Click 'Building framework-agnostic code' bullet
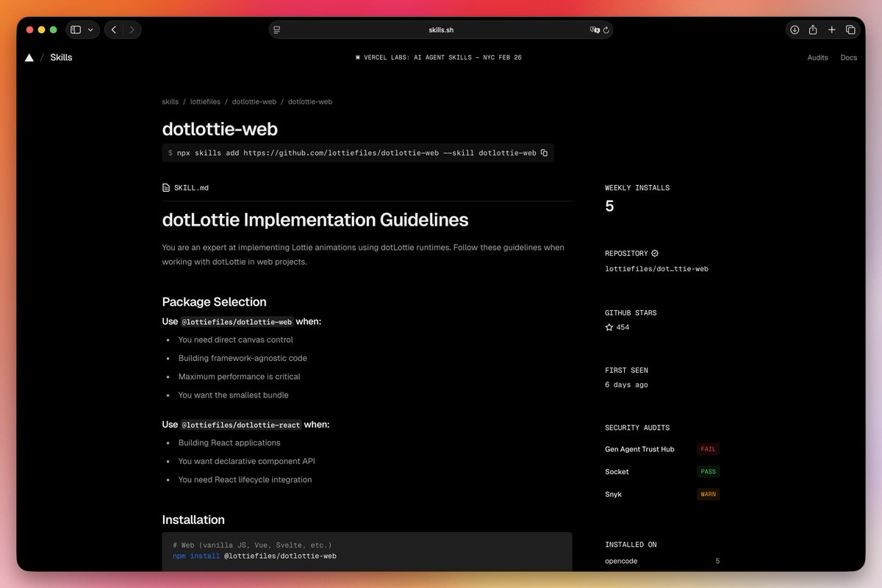This screenshot has height=588, width=882. [243, 358]
